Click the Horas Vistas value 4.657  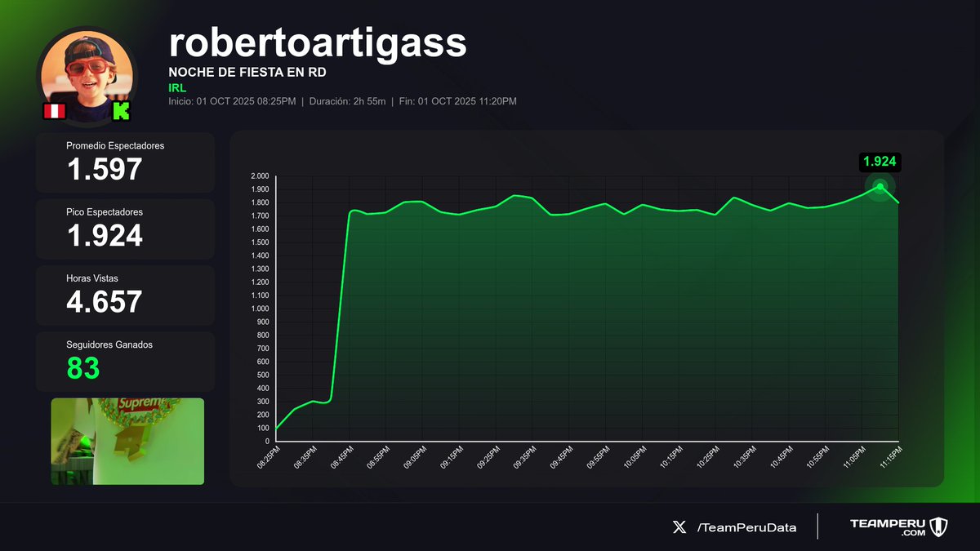pyautogui.click(x=105, y=301)
